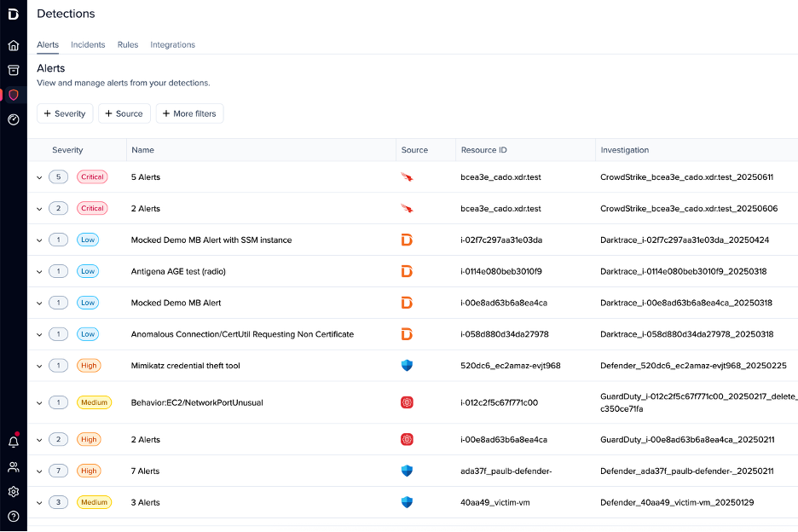Expand the Critical 5 Alerts row
The height and width of the screenshot is (532, 798).
click(39, 177)
